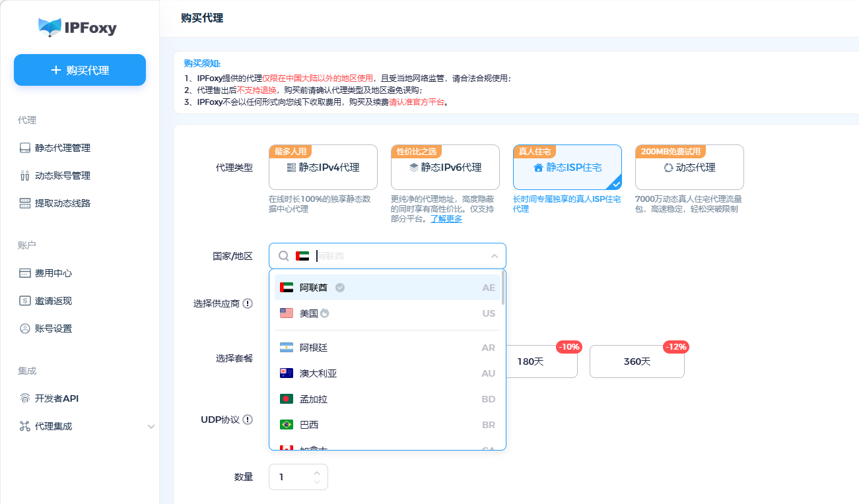This screenshot has width=859, height=504.
Task: Click the 动态账号管理 sidebar icon
Action: pos(24,175)
